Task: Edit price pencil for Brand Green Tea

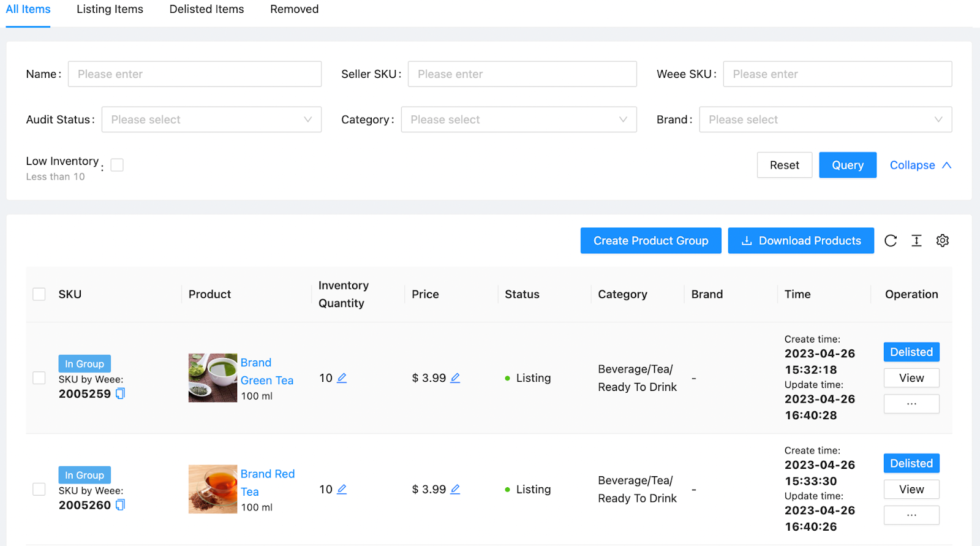Action: pos(455,378)
